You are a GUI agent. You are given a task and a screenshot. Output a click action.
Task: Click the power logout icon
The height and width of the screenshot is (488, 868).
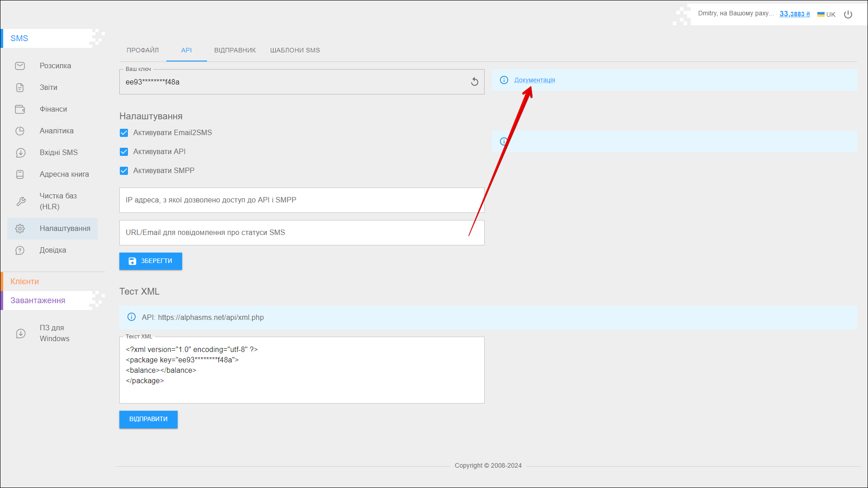tap(848, 14)
